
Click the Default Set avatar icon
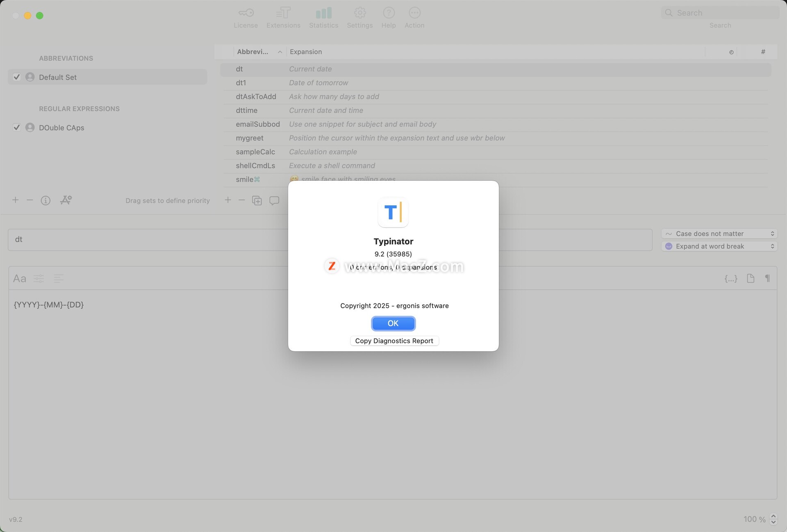[x=30, y=77]
